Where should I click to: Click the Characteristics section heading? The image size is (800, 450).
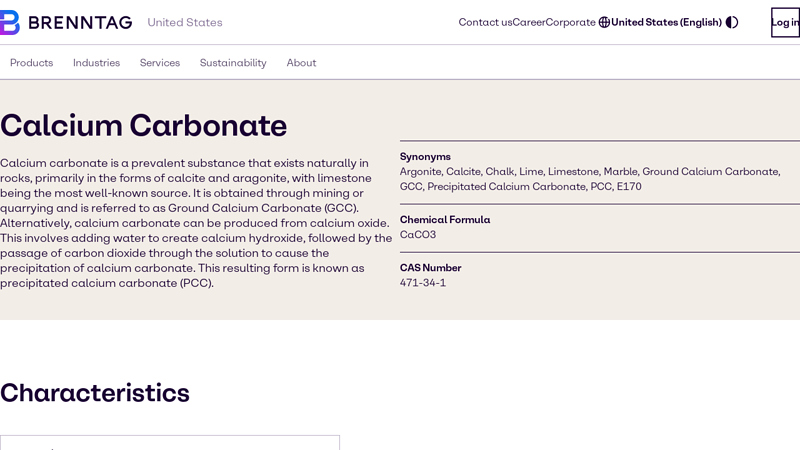pyautogui.click(x=95, y=393)
